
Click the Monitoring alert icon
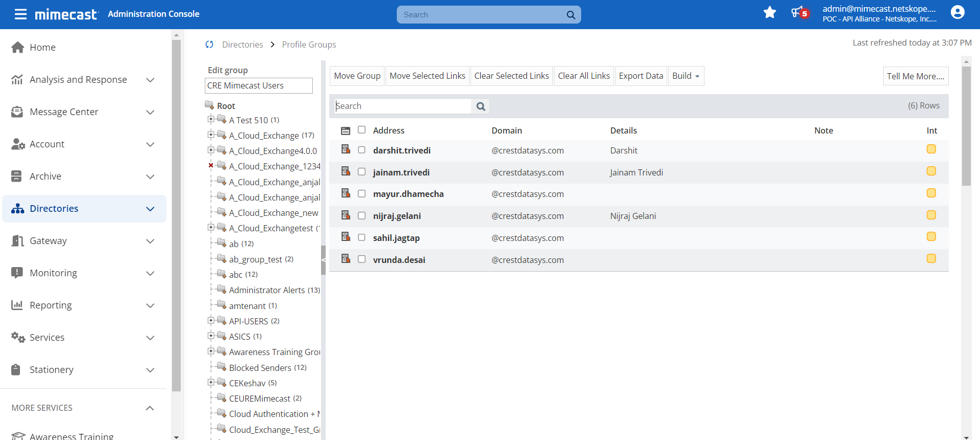[x=17, y=273]
